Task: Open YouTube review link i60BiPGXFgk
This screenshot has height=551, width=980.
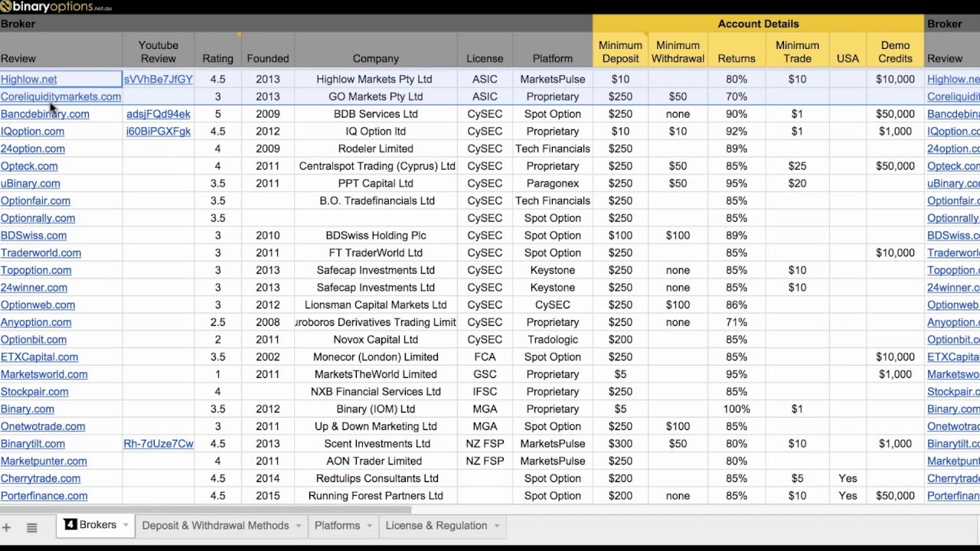Action: click(x=158, y=131)
